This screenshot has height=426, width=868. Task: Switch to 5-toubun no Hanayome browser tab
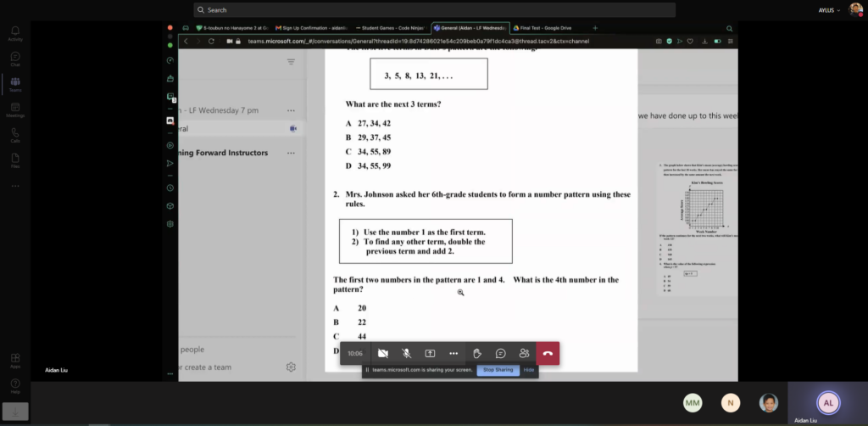pyautogui.click(x=232, y=28)
